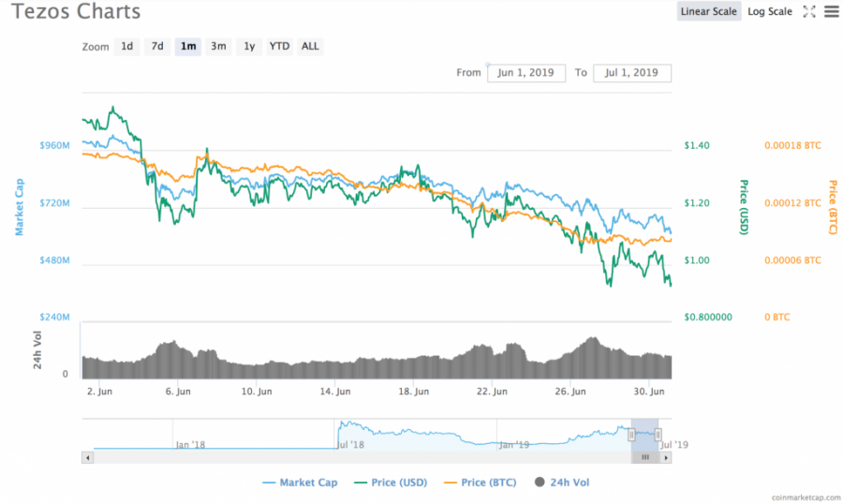Switch to Linear Scale
Screen dimensions: 843x504
[709, 11]
